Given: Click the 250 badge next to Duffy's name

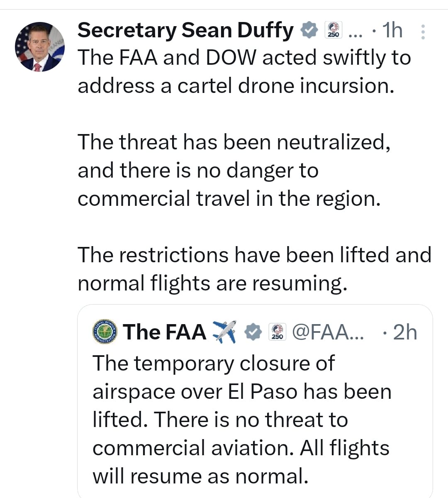Looking at the screenshot, I should click(x=333, y=30).
